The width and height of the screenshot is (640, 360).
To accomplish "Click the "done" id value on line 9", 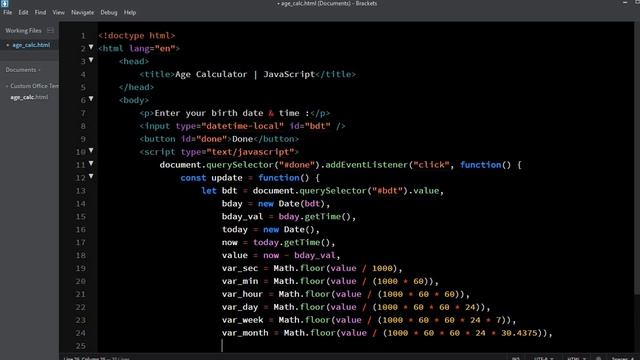I will (211, 139).
